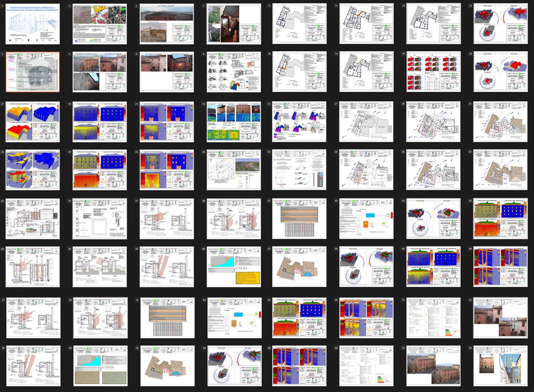The image size is (534, 392).
Task: Choose the slide 34 thumbnail
Action: [x=33, y=267]
